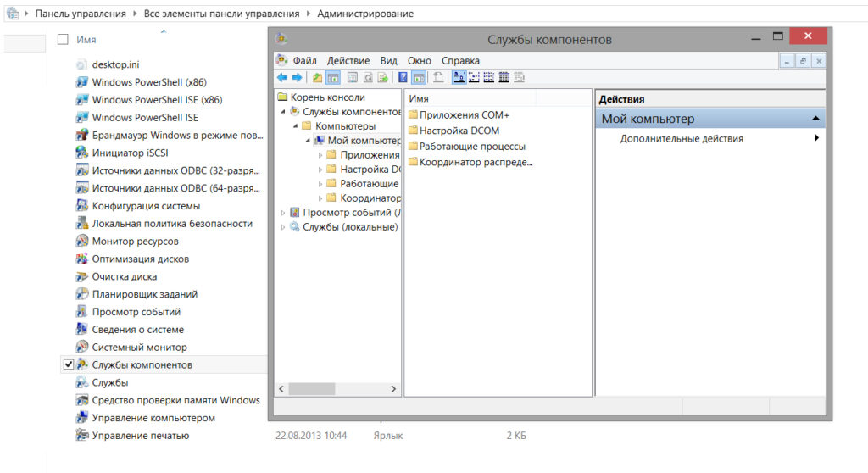
Task: Expand the Настройка DCOM tree node
Action: click(x=320, y=170)
